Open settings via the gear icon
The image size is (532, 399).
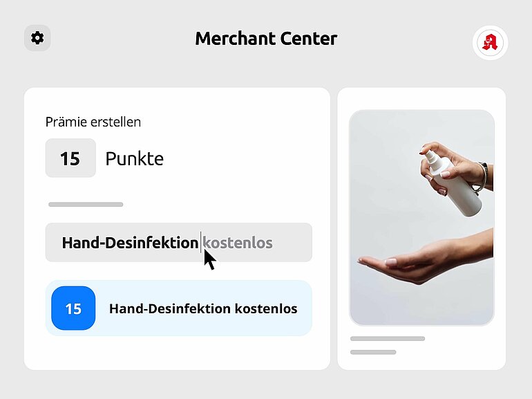click(37, 38)
